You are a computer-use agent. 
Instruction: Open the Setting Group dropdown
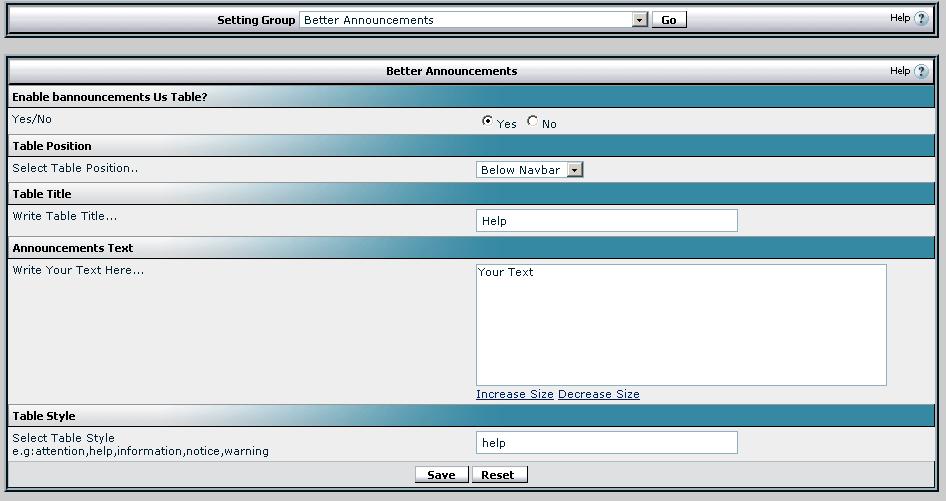(x=639, y=19)
